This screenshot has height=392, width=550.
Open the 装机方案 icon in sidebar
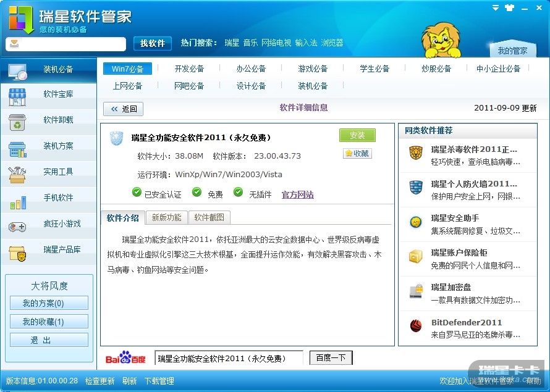(17, 149)
